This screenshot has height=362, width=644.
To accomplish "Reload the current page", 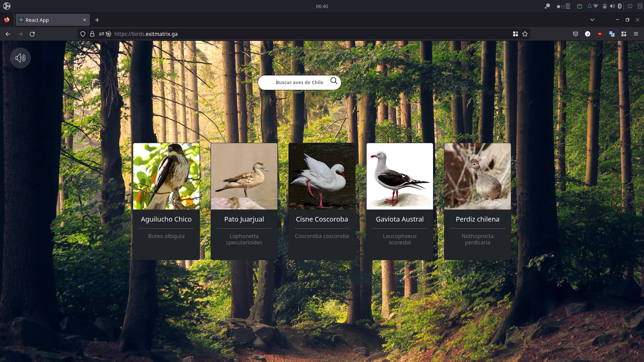I will point(32,34).
